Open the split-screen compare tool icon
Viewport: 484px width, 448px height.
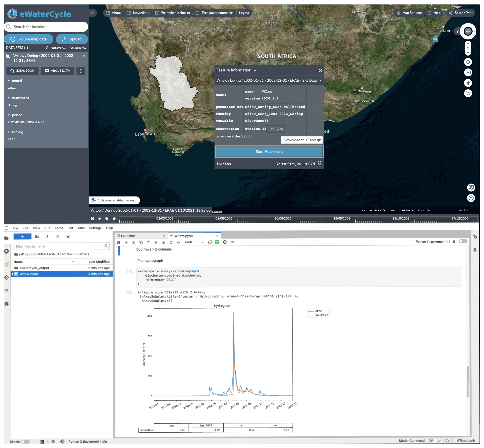point(468,72)
